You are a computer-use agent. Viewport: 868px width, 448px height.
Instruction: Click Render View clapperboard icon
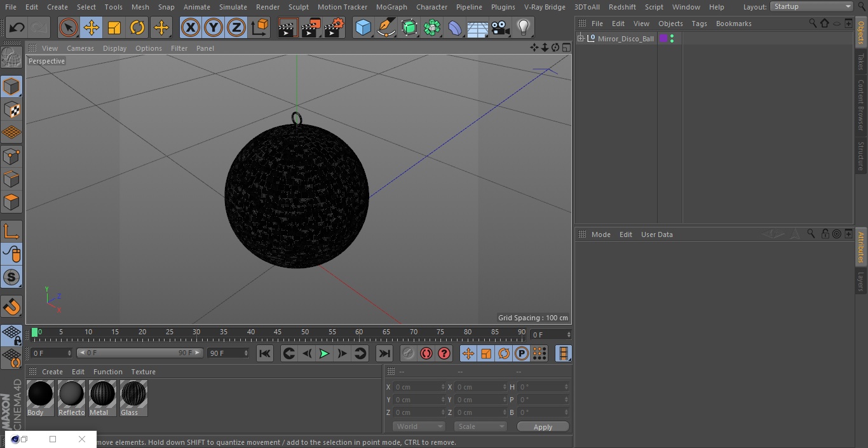(x=288, y=27)
